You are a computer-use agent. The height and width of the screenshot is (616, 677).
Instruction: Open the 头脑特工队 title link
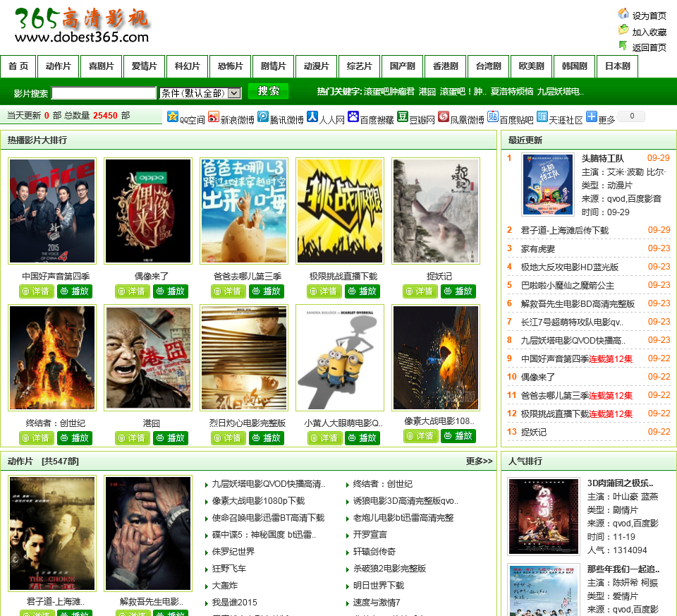pos(603,159)
